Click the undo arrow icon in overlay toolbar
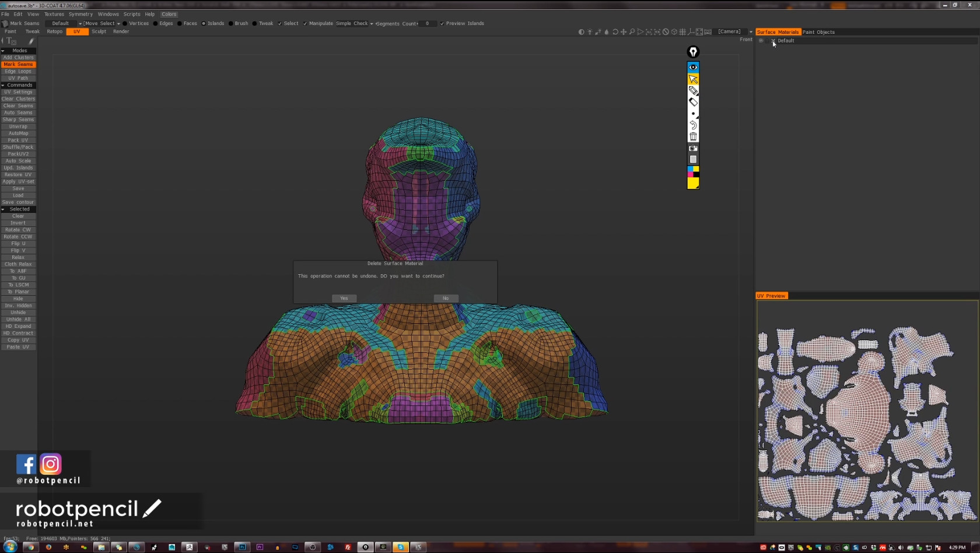Screen dimensions: 980x553 pyautogui.click(x=693, y=125)
